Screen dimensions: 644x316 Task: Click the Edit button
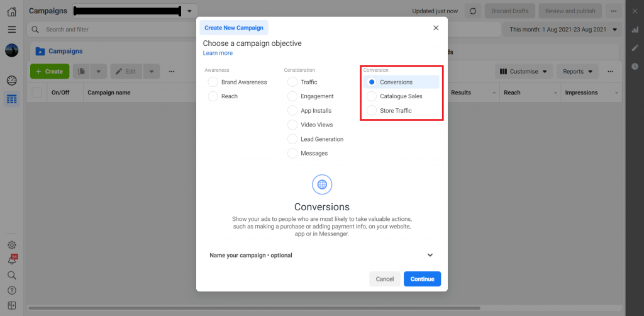(126, 72)
